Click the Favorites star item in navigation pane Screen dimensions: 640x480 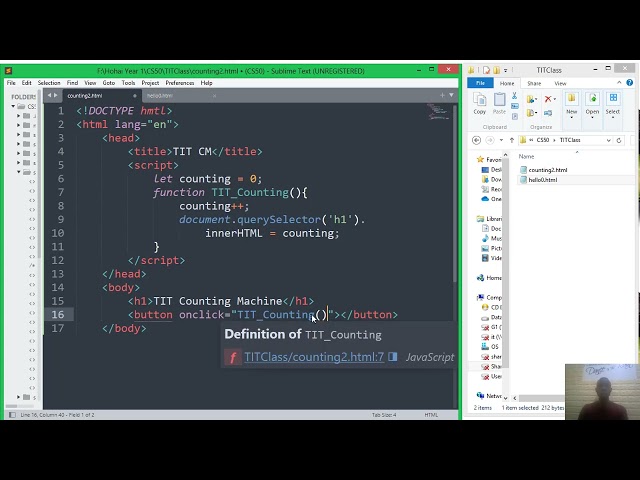[489, 160]
